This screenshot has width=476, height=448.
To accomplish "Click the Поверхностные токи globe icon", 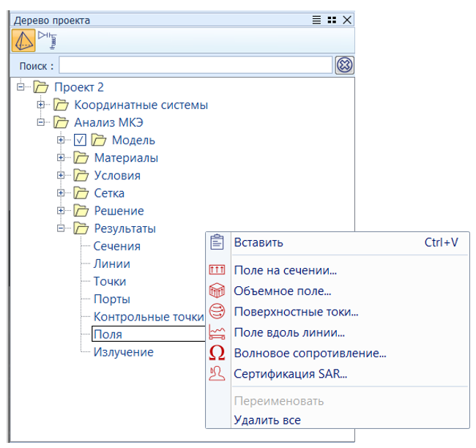I will (216, 312).
